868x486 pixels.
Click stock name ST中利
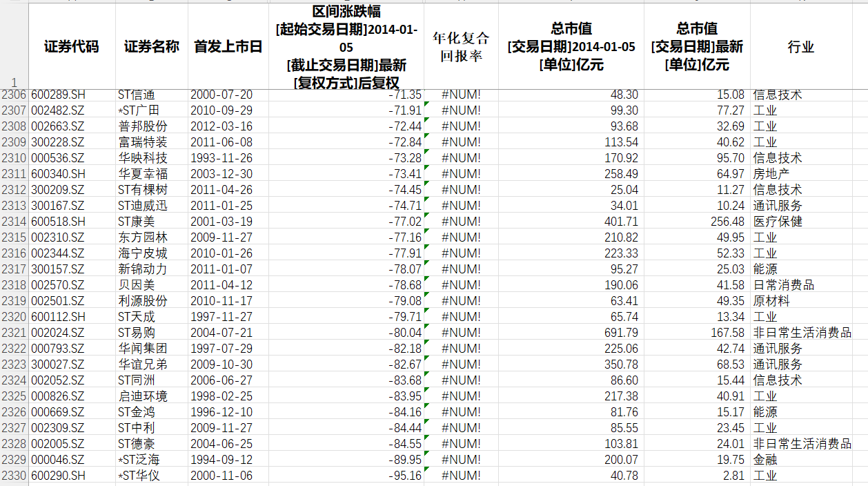click(x=137, y=428)
